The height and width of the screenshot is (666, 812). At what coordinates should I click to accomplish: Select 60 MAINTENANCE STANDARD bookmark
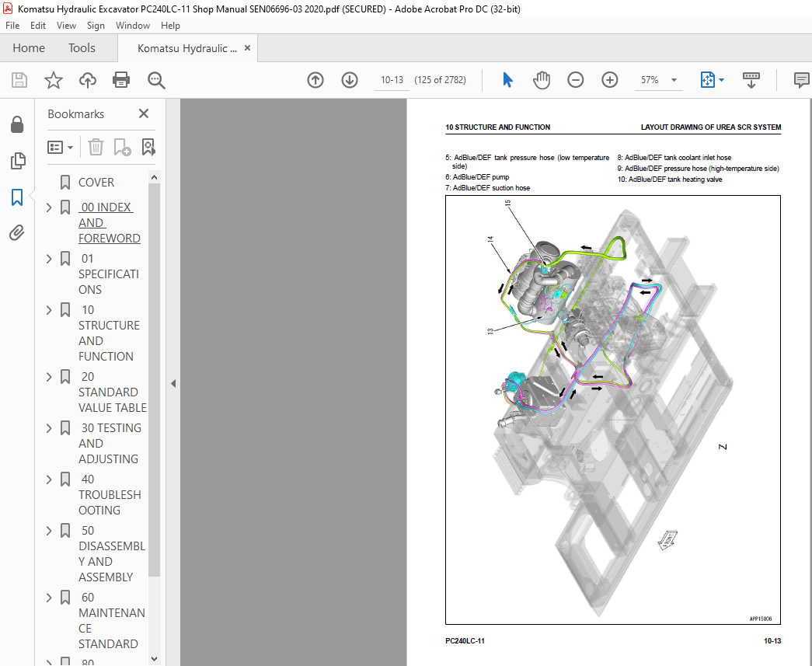coord(112,620)
